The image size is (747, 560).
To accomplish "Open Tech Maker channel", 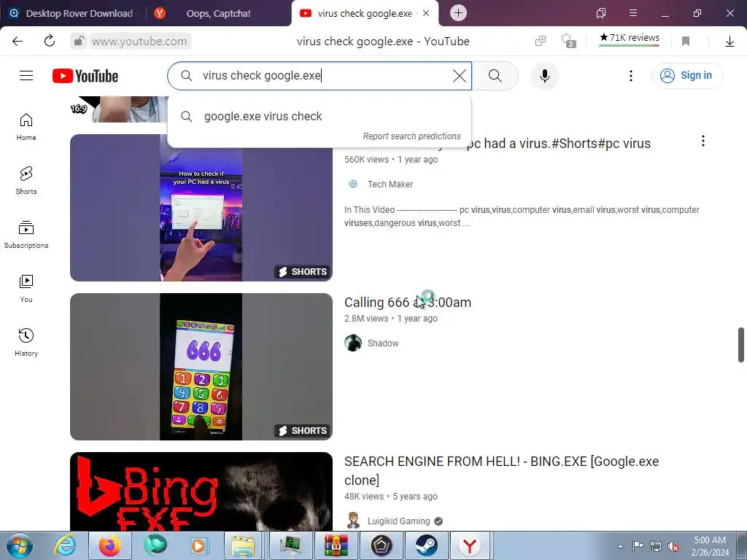I will click(x=390, y=184).
